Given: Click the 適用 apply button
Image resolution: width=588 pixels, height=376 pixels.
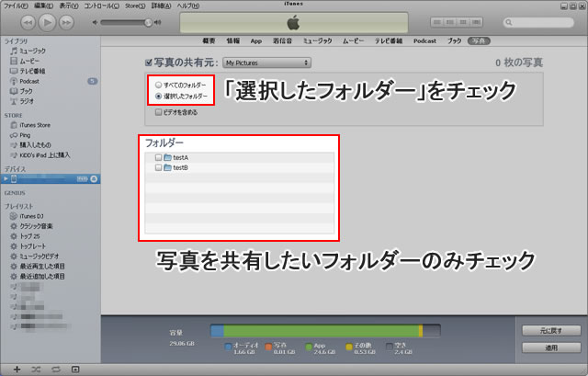Looking at the screenshot, I should [551, 348].
